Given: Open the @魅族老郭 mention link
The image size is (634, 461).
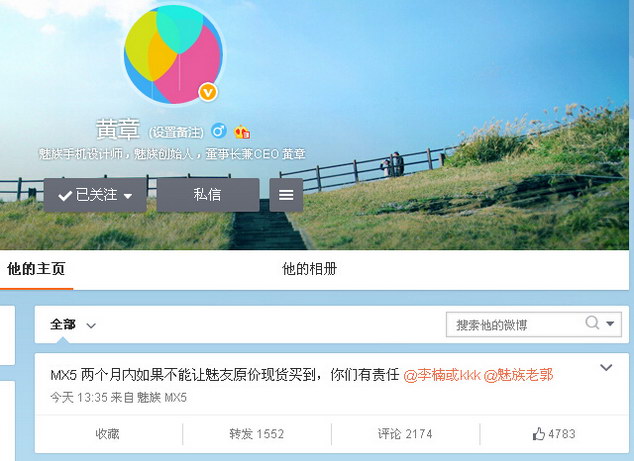Looking at the screenshot, I should (x=518, y=375).
